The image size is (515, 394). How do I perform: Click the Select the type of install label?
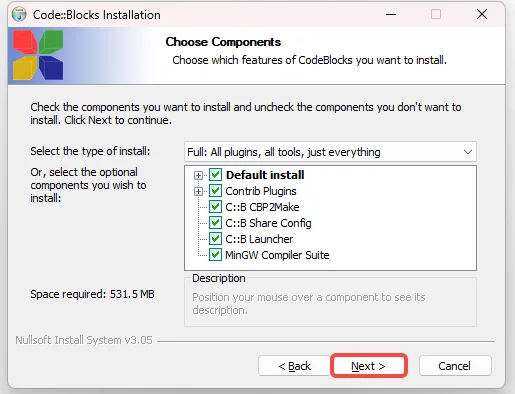pyautogui.click(x=90, y=151)
